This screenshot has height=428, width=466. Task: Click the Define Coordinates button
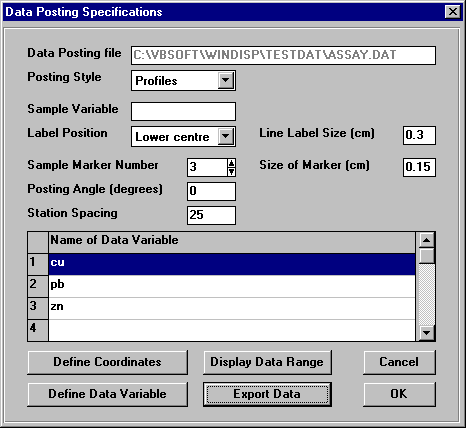pyautogui.click(x=107, y=362)
